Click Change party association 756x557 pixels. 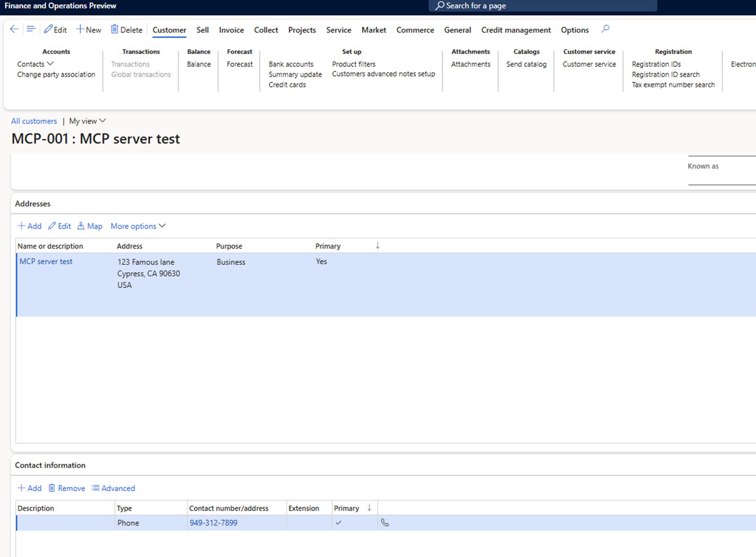pos(56,74)
